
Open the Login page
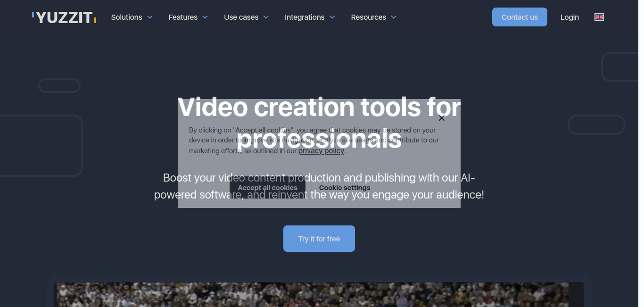pos(570,17)
